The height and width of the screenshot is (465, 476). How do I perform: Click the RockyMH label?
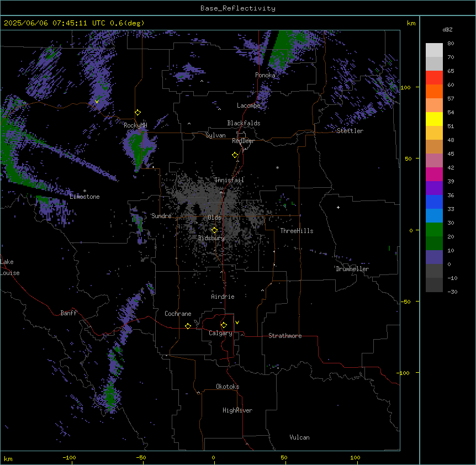(135, 125)
